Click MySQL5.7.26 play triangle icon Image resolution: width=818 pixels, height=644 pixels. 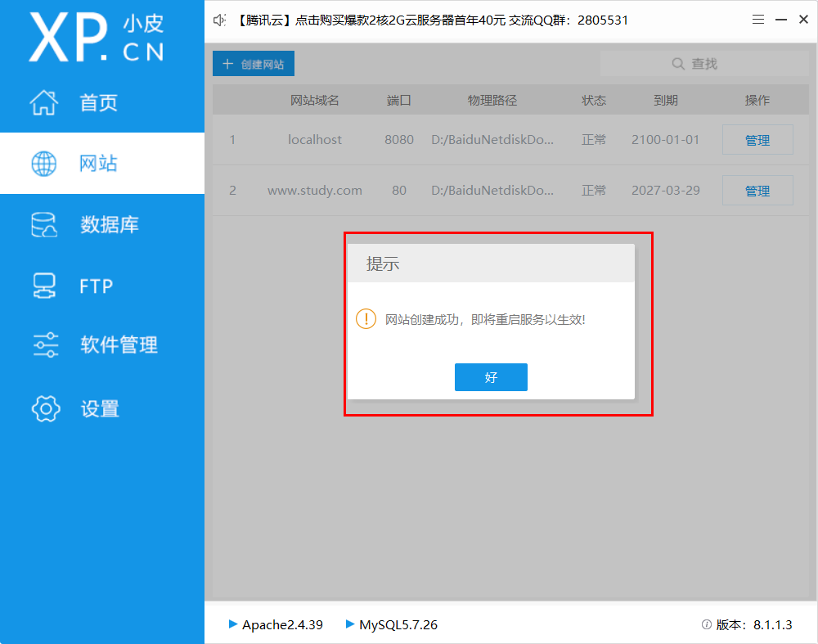[x=350, y=624]
